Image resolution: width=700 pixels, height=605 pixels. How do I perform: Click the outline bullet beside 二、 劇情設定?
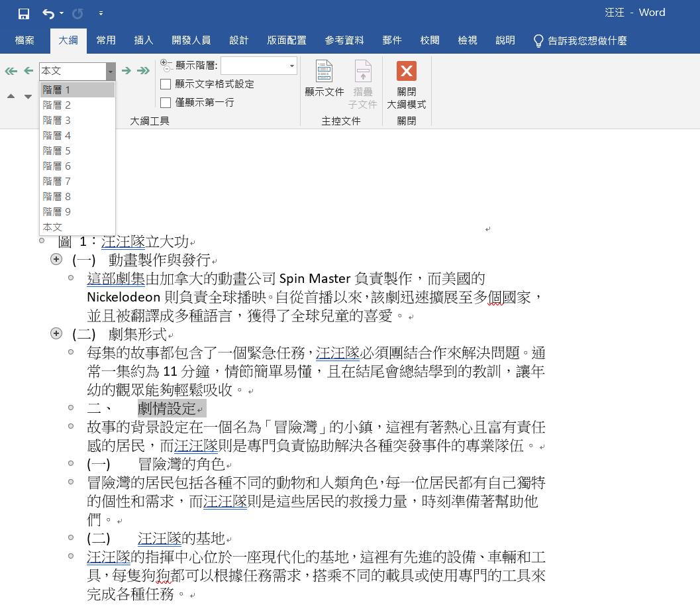(x=71, y=407)
